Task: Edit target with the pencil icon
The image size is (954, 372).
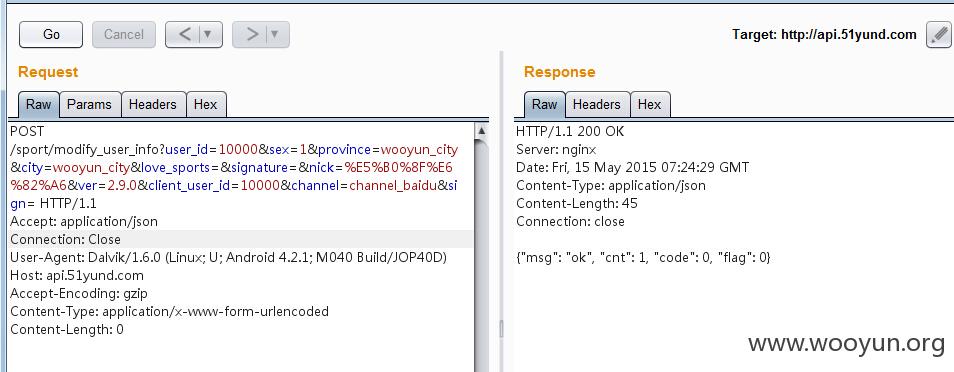Action: [x=938, y=35]
